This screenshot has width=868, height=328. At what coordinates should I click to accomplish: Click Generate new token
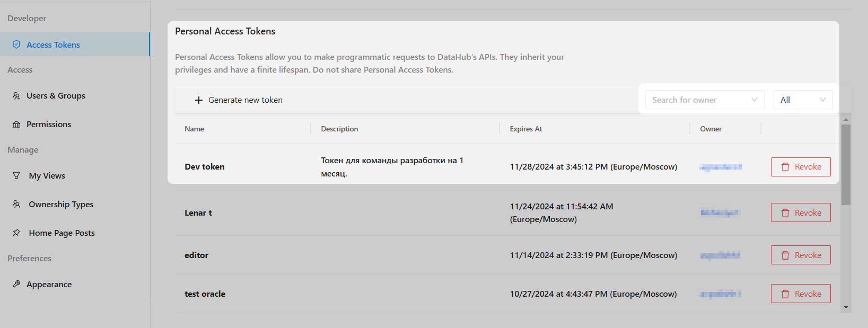pos(245,100)
